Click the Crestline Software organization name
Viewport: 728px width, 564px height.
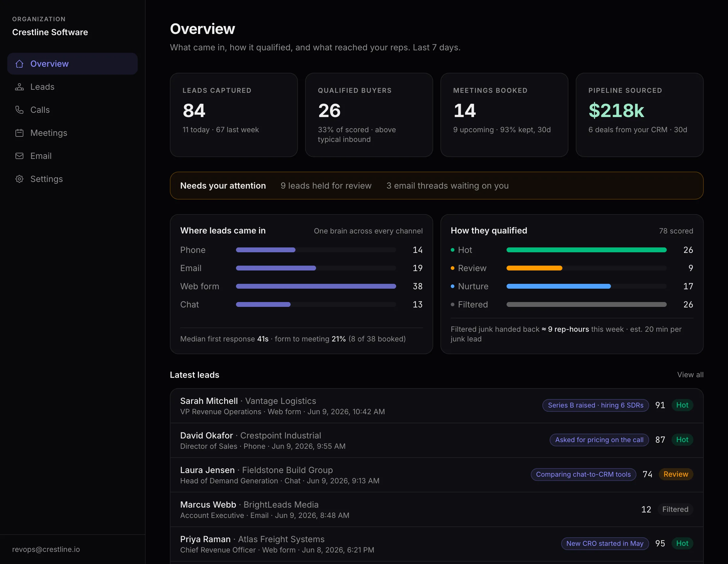[50, 32]
